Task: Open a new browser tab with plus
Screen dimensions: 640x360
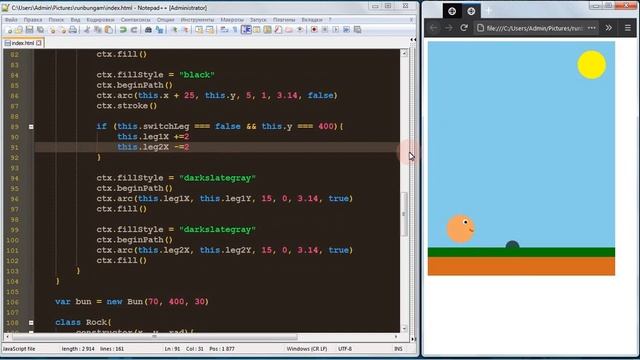Action: (489, 11)
